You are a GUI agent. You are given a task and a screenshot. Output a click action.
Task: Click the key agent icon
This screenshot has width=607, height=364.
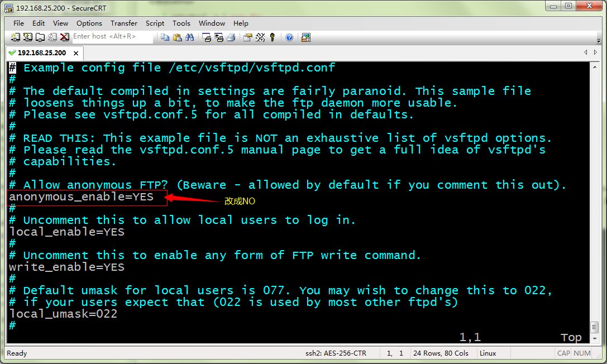pos(272,37)
